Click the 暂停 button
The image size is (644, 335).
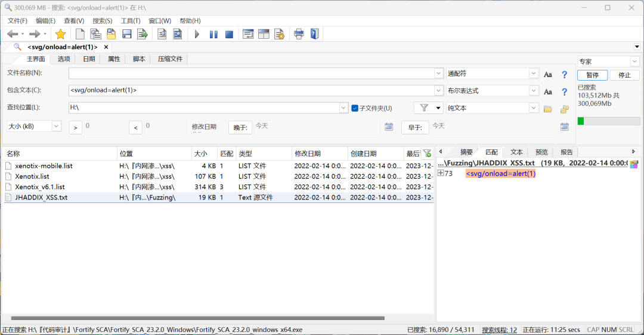point(592,75)
